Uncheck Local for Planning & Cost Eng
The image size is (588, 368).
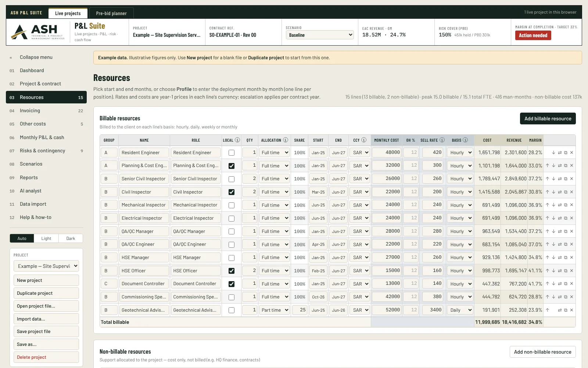point(232,166)
